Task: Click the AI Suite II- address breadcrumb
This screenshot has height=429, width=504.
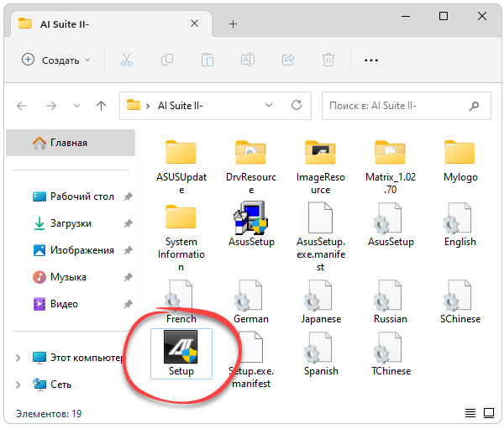Action: pos(180,106)
